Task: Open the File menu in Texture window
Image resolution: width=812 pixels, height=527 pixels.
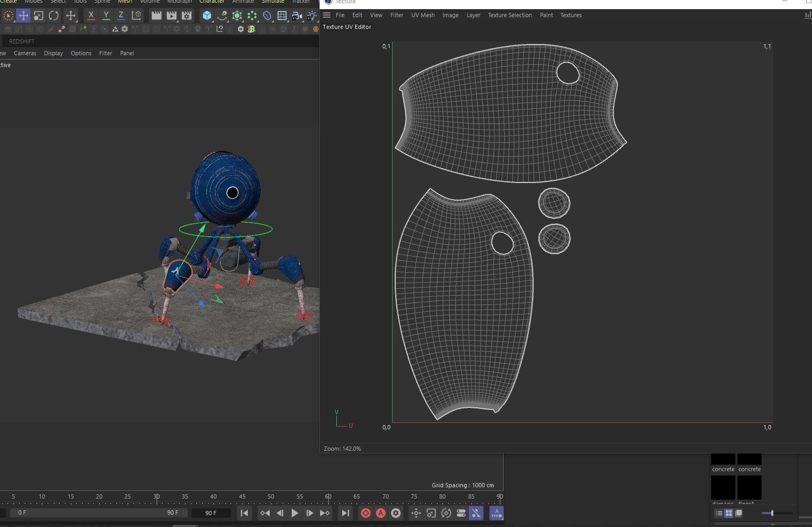Action: [340, 15]
